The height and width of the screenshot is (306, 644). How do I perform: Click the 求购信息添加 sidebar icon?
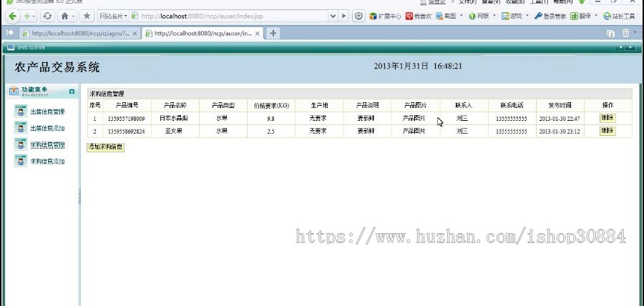pyautogui.click(x=21, y=161)
